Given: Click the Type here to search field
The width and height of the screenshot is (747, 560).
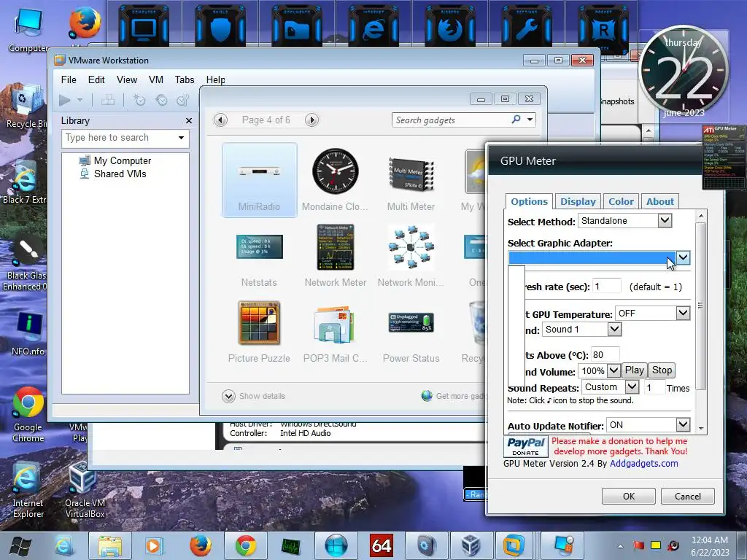Looking at the screenshot, I should coord(119,138).
